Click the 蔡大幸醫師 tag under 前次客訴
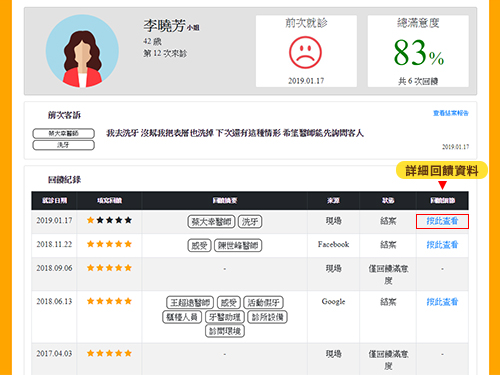This screenshot has height=375, width=500. [63, 133]
